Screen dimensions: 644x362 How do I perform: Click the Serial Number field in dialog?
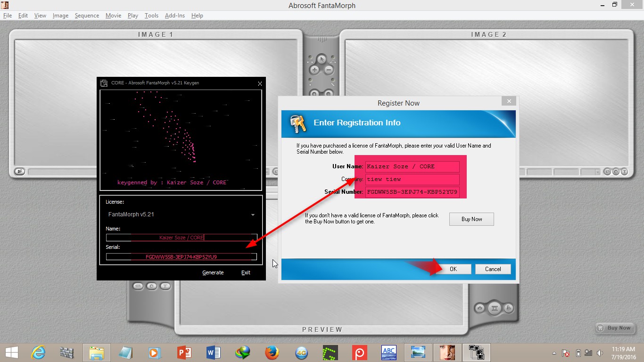click(x=412, y=192)
